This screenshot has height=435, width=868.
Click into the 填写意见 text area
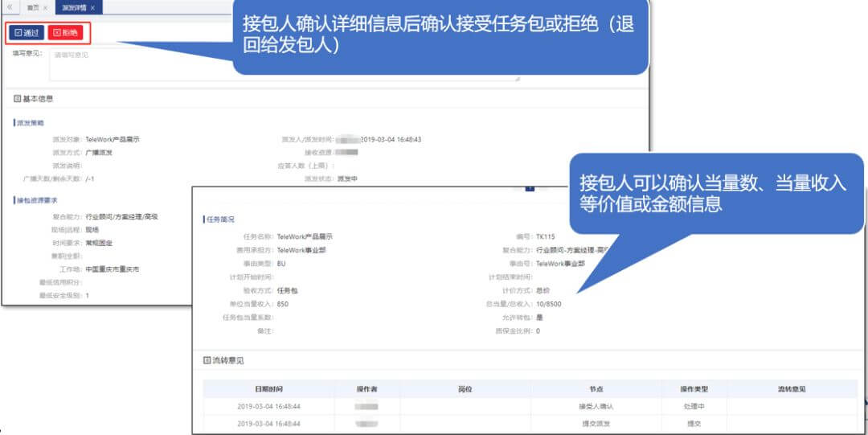click(x=281, y=64)
